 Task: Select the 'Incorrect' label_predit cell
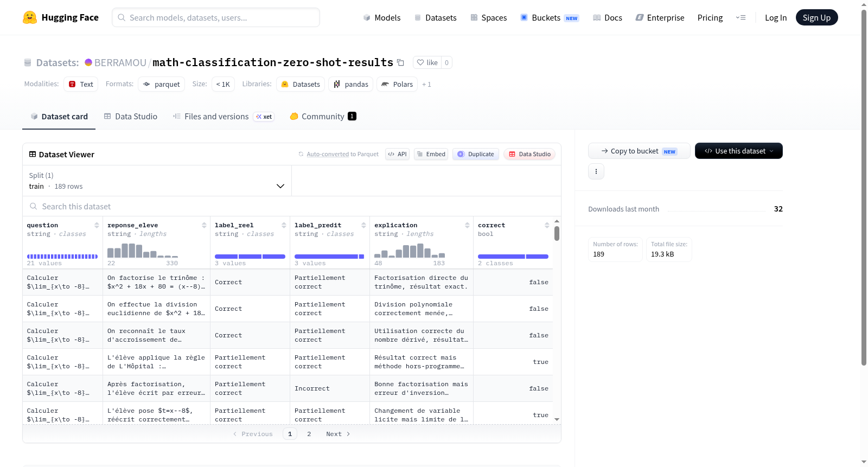329,388
